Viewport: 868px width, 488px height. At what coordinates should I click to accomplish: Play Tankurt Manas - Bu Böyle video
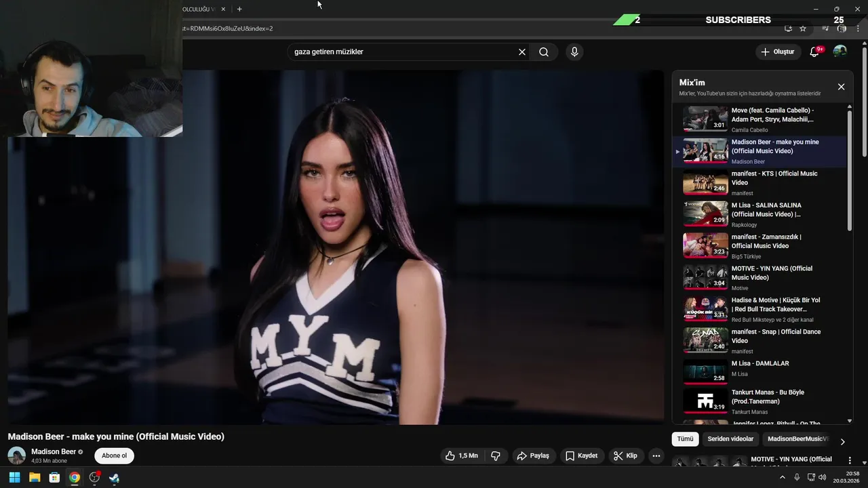pyautogui.click(x=759, y=401)
